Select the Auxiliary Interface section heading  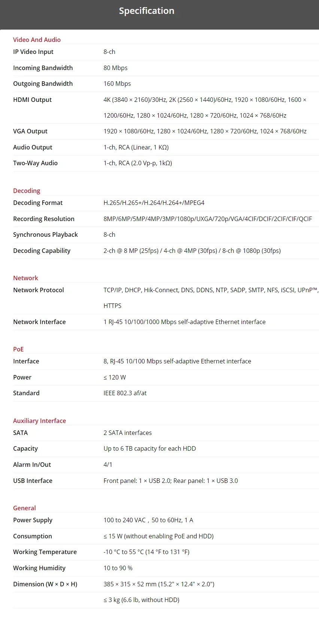click(39, 421)
